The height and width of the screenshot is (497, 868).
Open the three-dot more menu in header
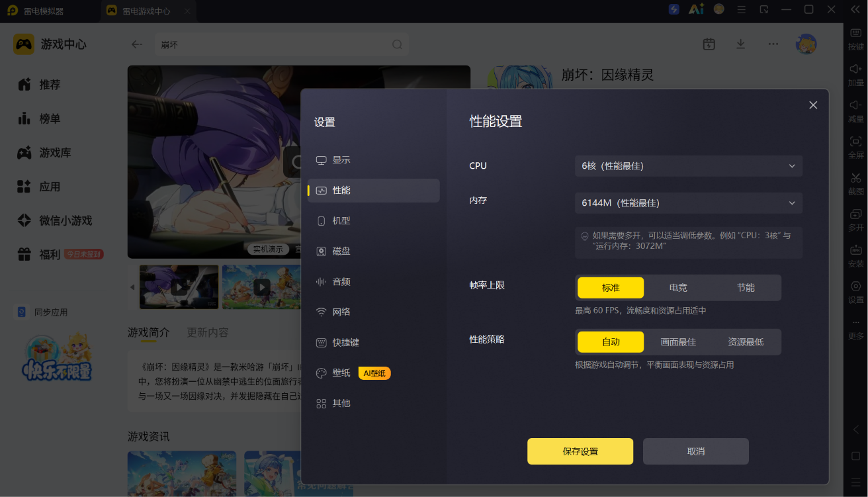click(773, 44)
